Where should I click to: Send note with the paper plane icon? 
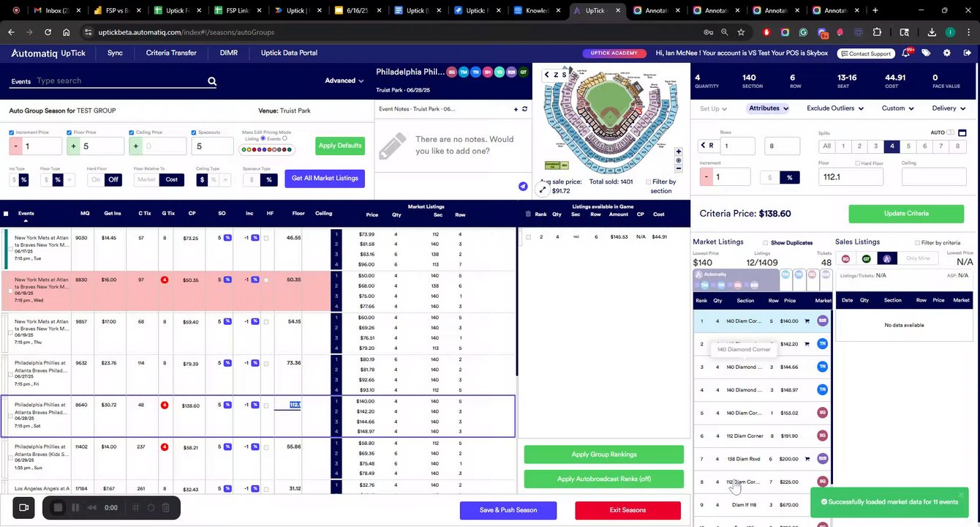point(523,187)
